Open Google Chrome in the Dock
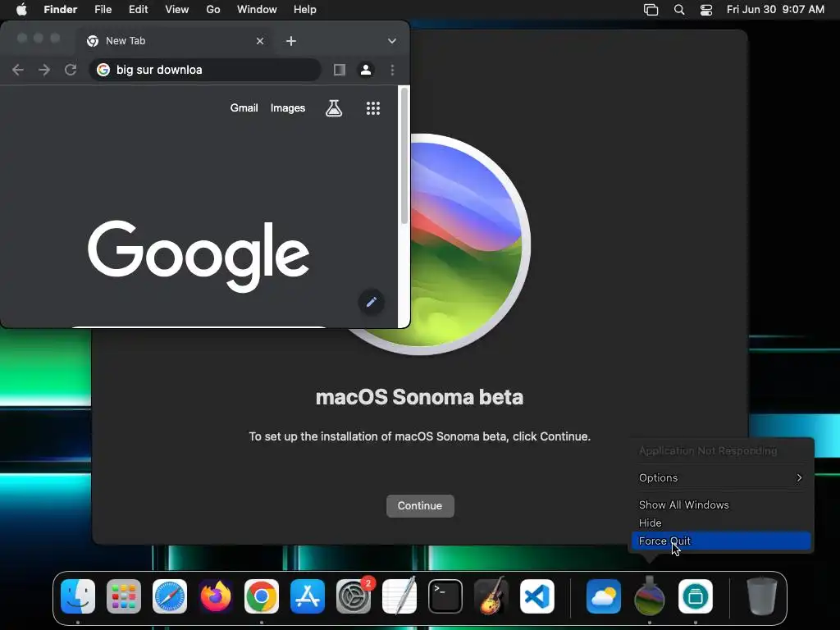840x630 pixels. (262, 596)
